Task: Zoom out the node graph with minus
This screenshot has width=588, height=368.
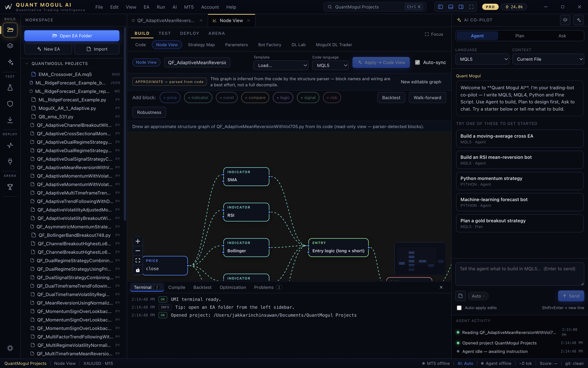Action: (138, 251)
